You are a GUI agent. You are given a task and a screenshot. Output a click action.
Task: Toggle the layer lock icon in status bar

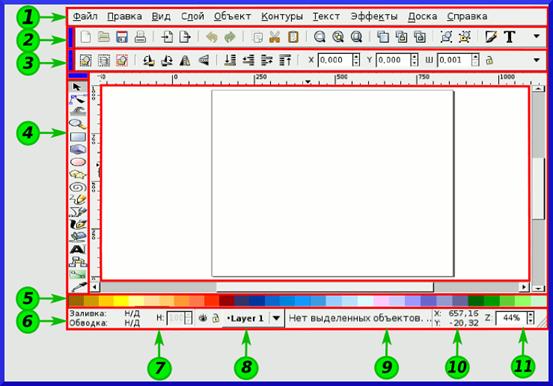[x=215, y=318]
